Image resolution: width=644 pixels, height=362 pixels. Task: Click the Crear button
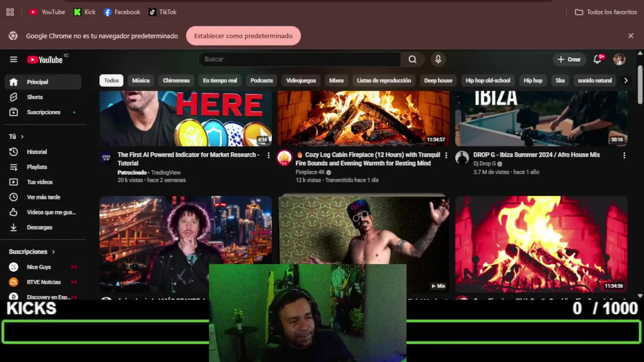569,59
